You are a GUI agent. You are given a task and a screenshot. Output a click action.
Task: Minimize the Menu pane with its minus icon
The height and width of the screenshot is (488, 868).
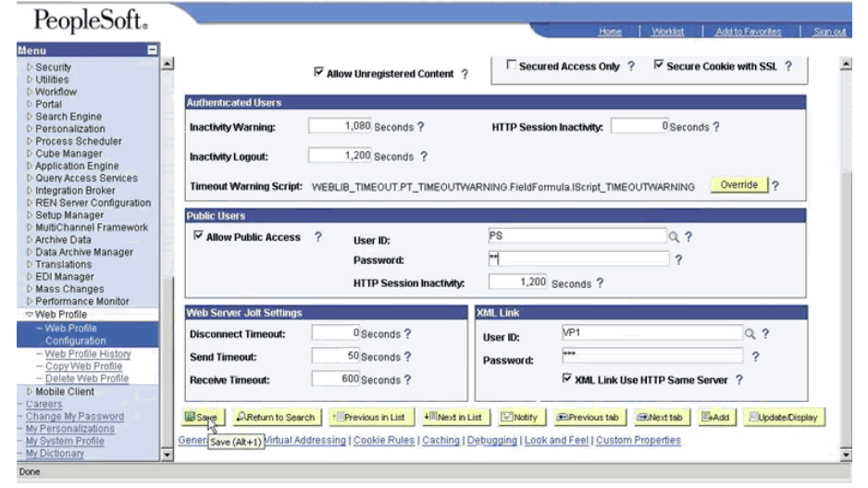[153, 50]
